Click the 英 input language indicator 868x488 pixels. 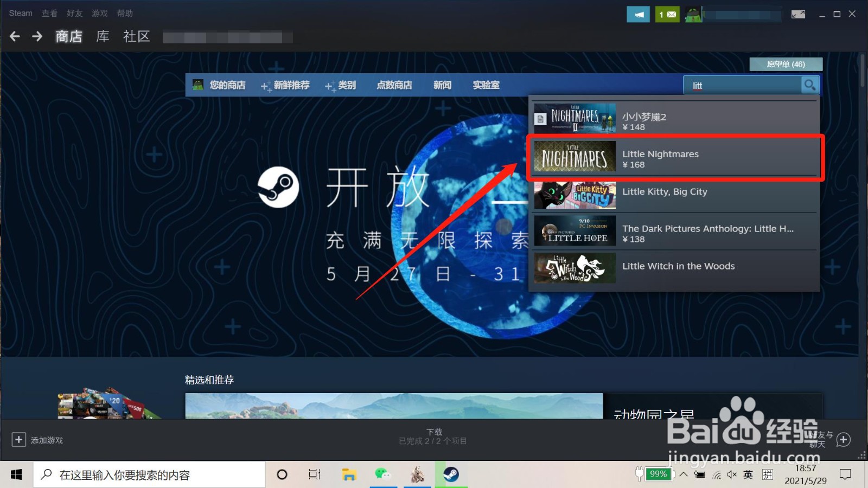point(748,475)
